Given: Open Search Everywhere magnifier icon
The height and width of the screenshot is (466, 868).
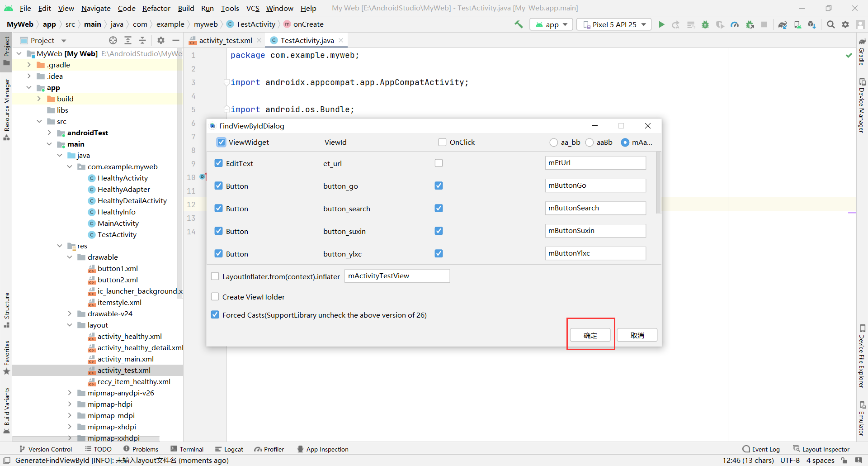Looking at the screenshot, I should (831, 24).
